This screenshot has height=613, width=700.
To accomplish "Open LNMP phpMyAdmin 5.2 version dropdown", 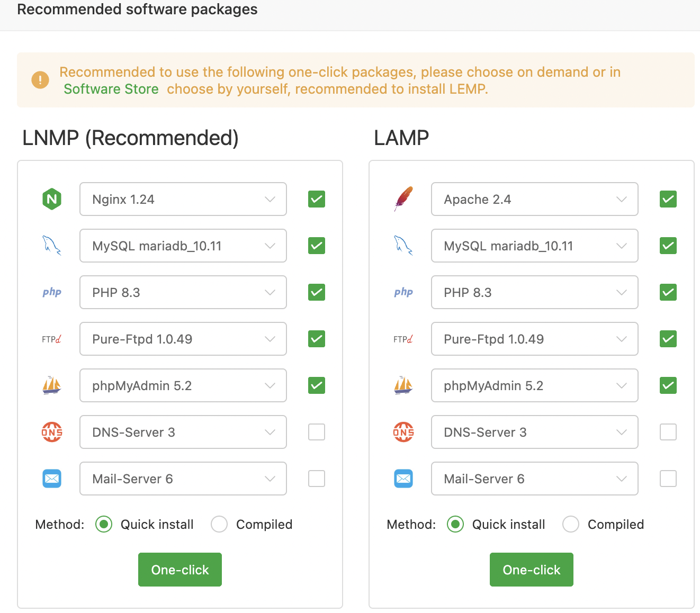I will (x=183, y=385).
